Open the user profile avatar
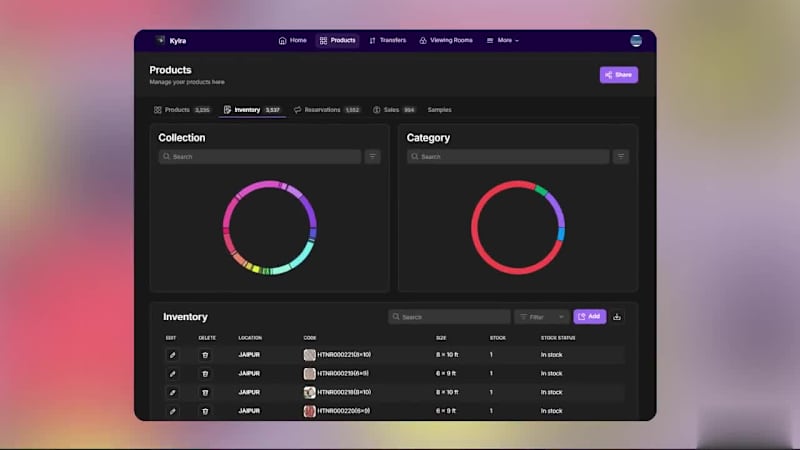800x450 pixels. pos(636,41)
